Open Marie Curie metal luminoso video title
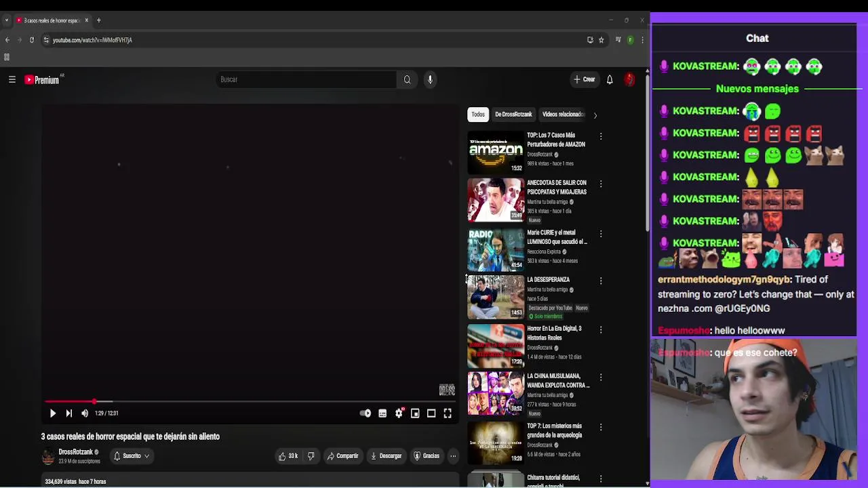 [557, 237]
